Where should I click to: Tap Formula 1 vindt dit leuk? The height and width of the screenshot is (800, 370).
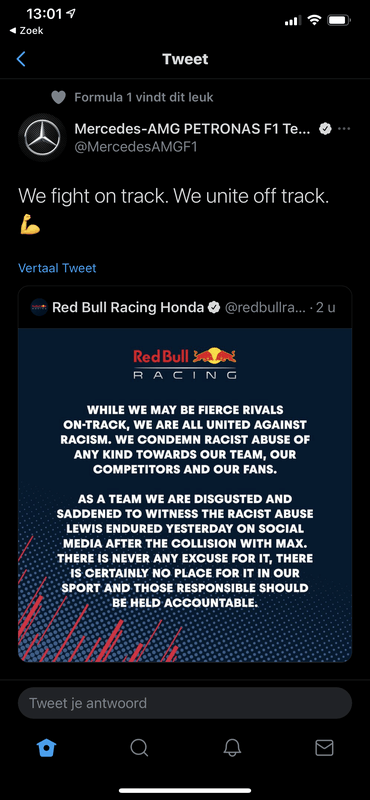pos(144,97)
